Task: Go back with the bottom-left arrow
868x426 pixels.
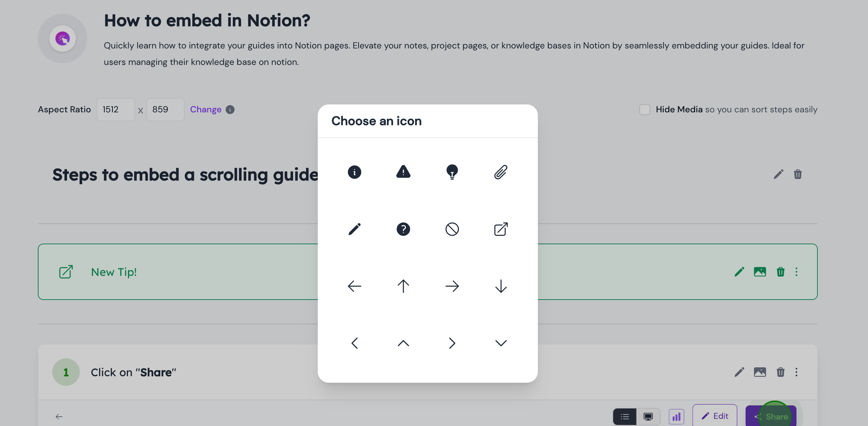Action: [59, 417]
